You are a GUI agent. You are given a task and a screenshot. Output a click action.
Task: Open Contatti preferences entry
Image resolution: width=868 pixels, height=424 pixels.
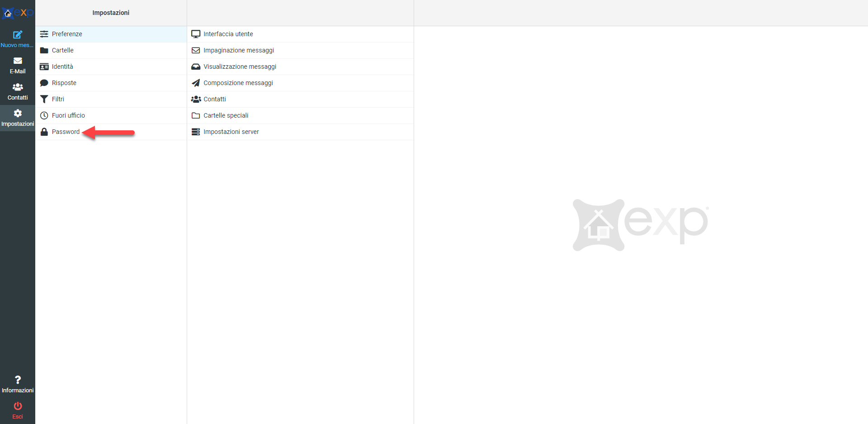(x=300, y=99)
